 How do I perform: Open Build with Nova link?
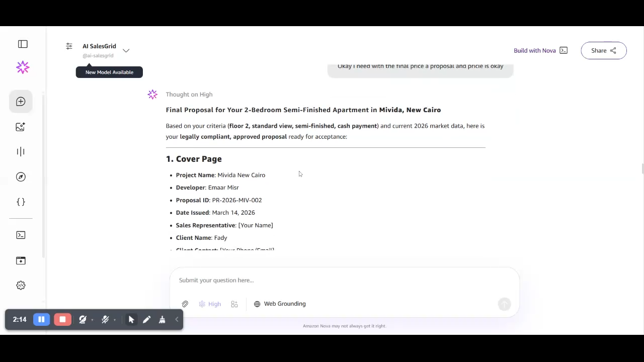click(540, 50)
